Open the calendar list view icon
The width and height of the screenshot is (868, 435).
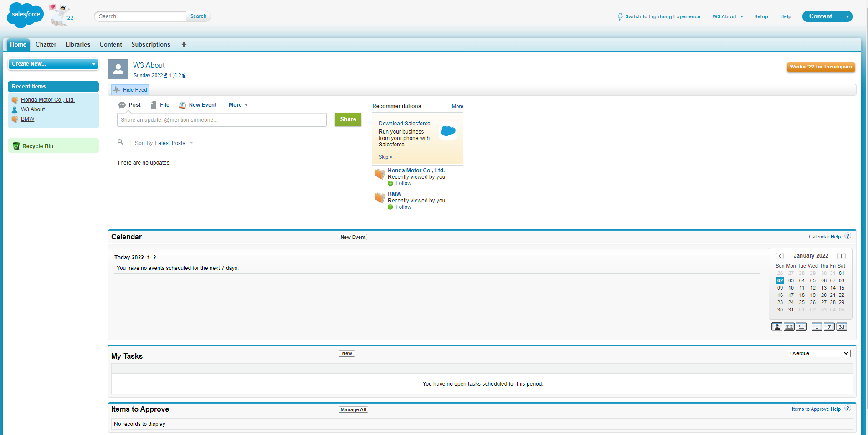(x=801, y=326)
